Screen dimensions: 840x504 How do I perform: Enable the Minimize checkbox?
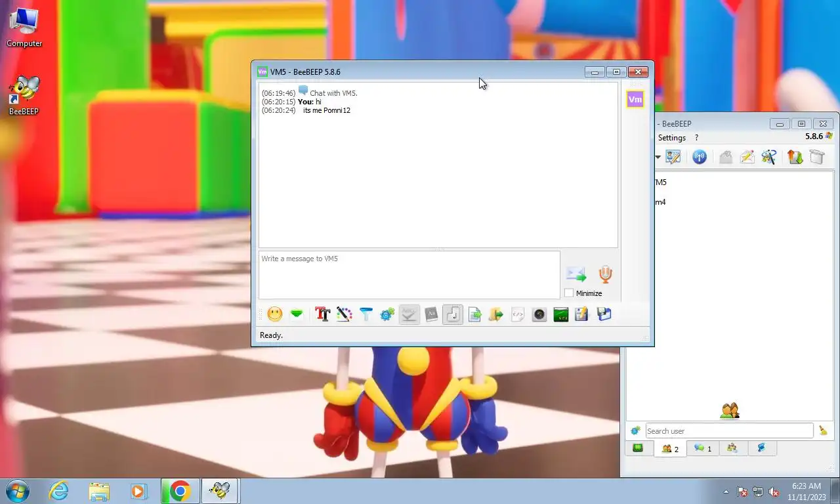569,293
